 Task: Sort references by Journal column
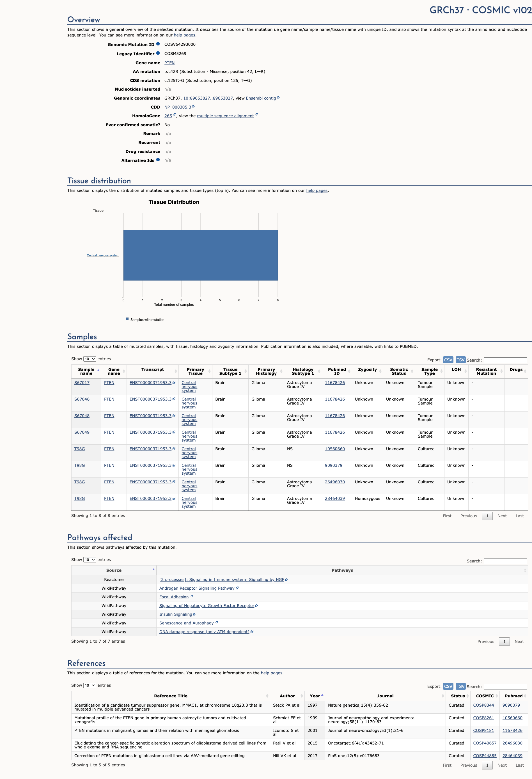(385, 696)
